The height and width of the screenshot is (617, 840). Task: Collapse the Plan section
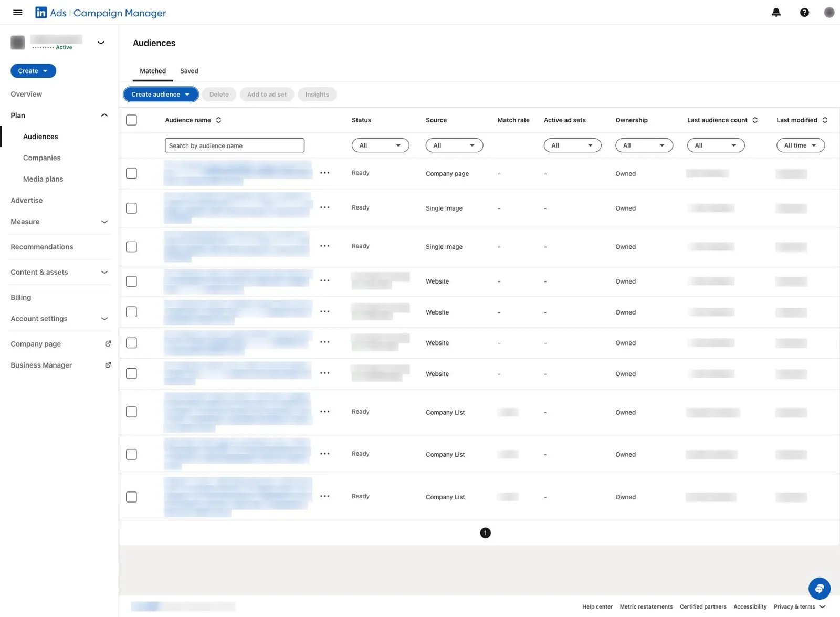tap(104, 115)
